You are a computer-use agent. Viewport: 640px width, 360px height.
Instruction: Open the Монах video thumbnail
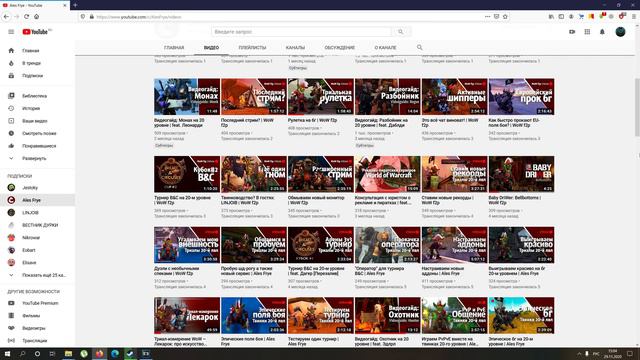[187, 97]
